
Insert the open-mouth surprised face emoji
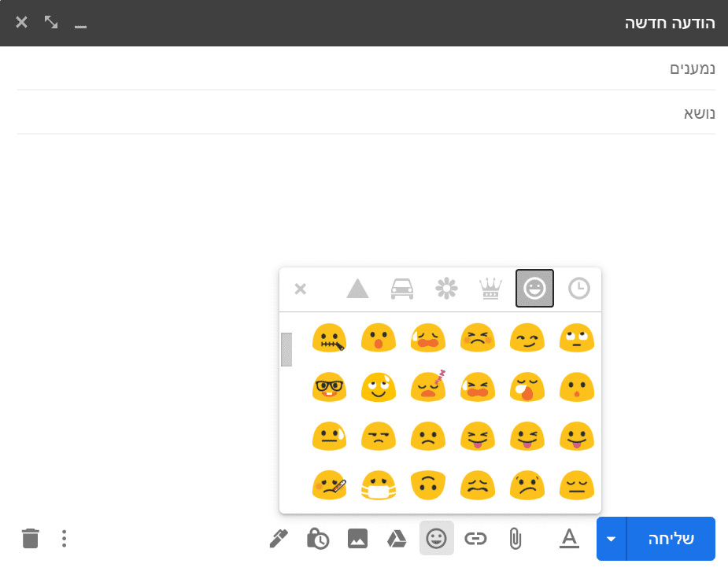(379, 337)
